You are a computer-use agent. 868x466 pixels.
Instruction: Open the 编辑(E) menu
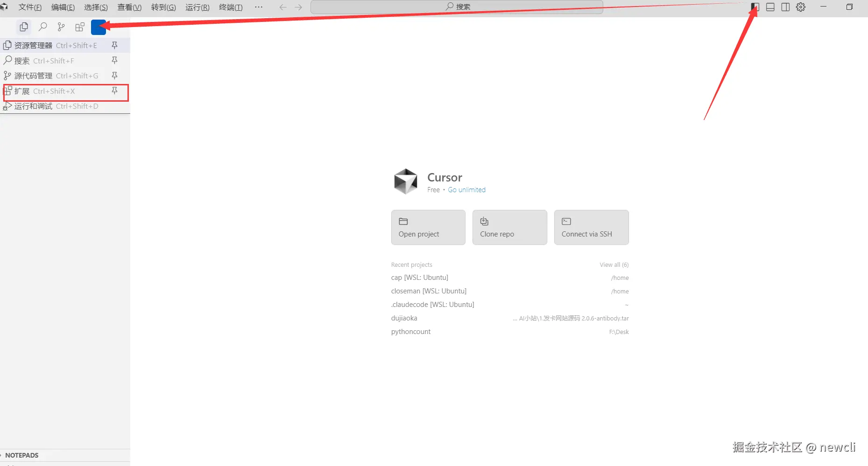click(x=63, y=7)
